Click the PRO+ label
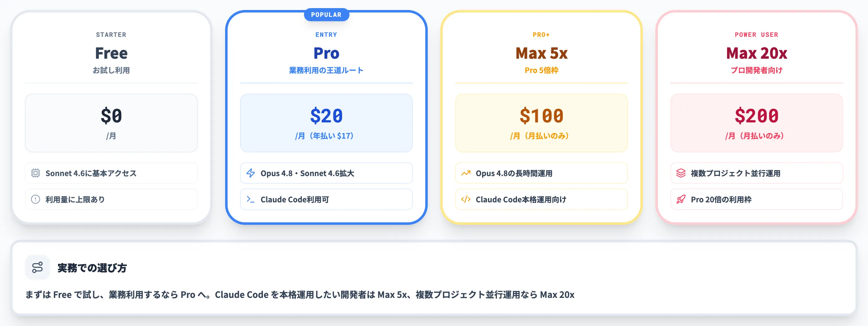This screenshot has height=326, width=868. (542, 35)
